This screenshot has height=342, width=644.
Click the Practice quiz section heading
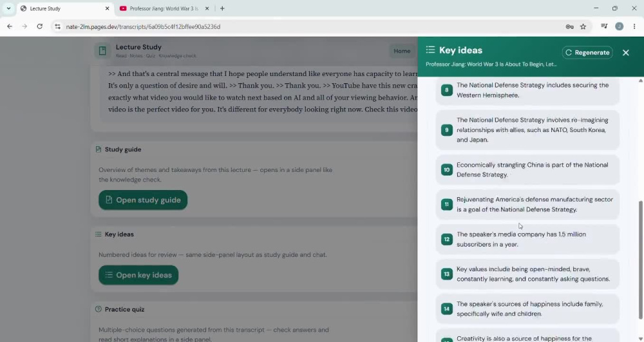(x=124, y=310)
